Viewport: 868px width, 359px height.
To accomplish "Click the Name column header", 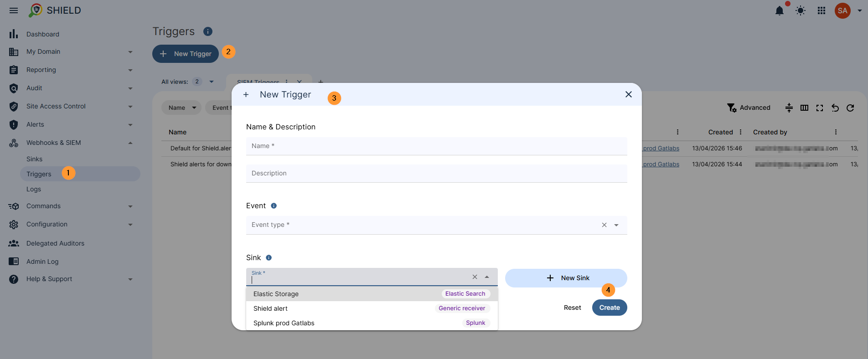I will [x=177, y=132].
